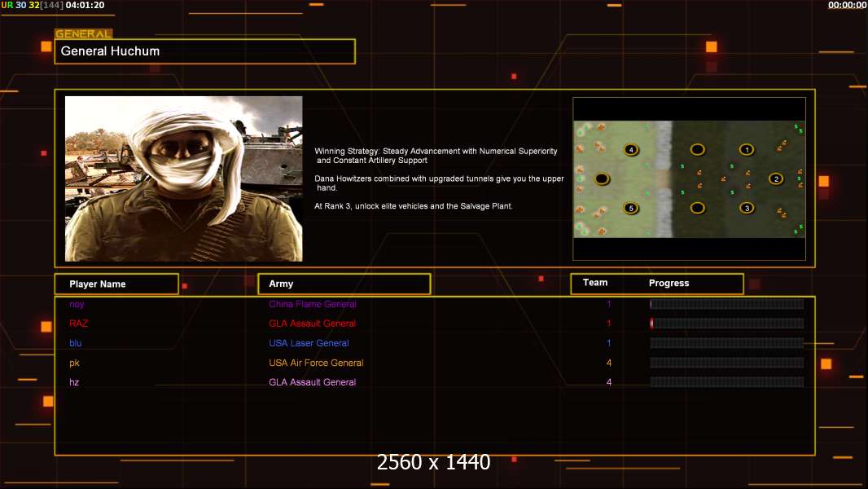The image size is (868, 489).
Task: Click the empty start slot between markers 5 and 3
Action: [697, 208]
